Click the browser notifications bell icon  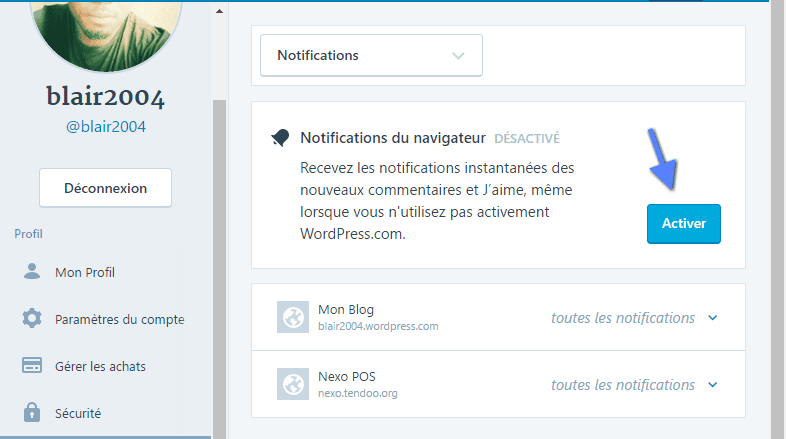click(x=280, y=137)
